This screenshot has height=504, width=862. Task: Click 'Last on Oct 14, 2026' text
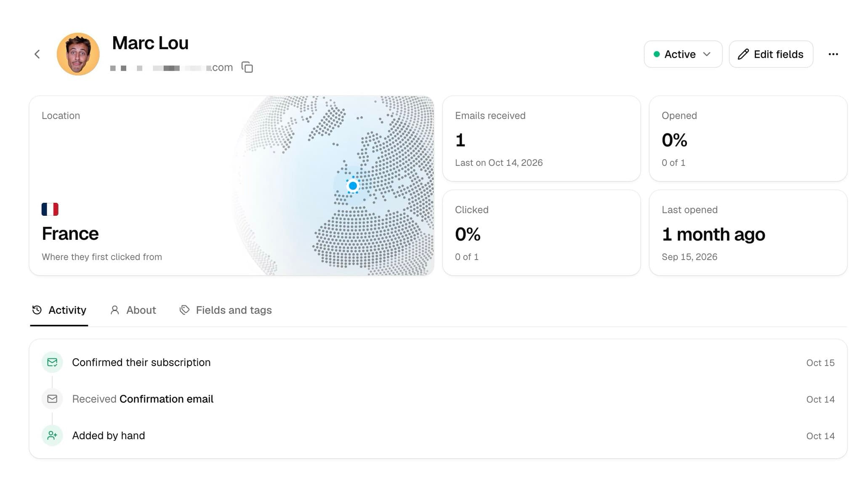tap(499, 162)
